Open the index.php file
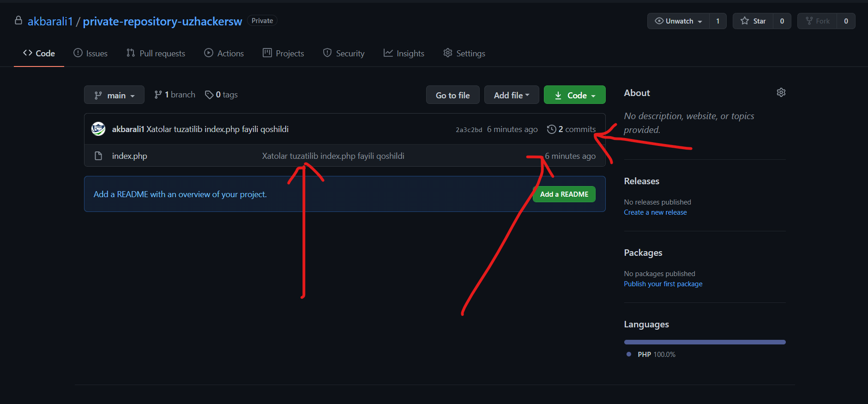The width and height of the screenshot is (868, 404). (x=129, y=156)
